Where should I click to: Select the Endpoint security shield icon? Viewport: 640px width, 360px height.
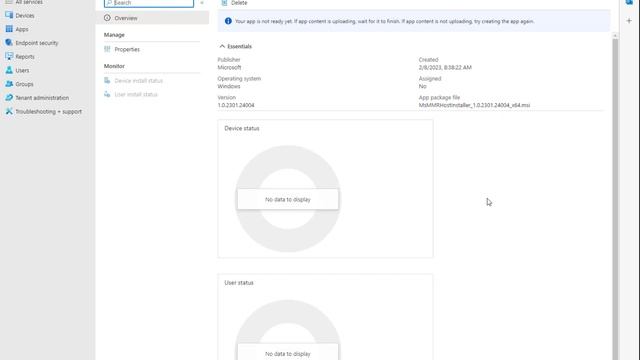(x=9, y=42)
